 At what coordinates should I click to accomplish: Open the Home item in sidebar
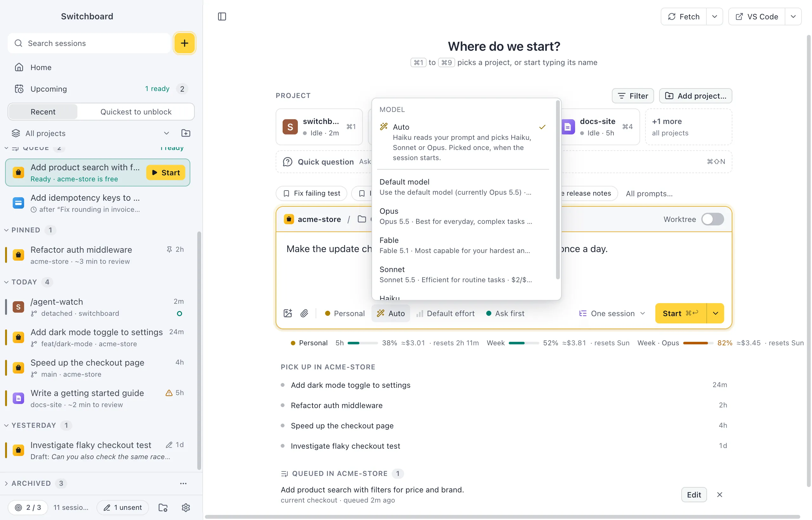(x=101, y=67)
